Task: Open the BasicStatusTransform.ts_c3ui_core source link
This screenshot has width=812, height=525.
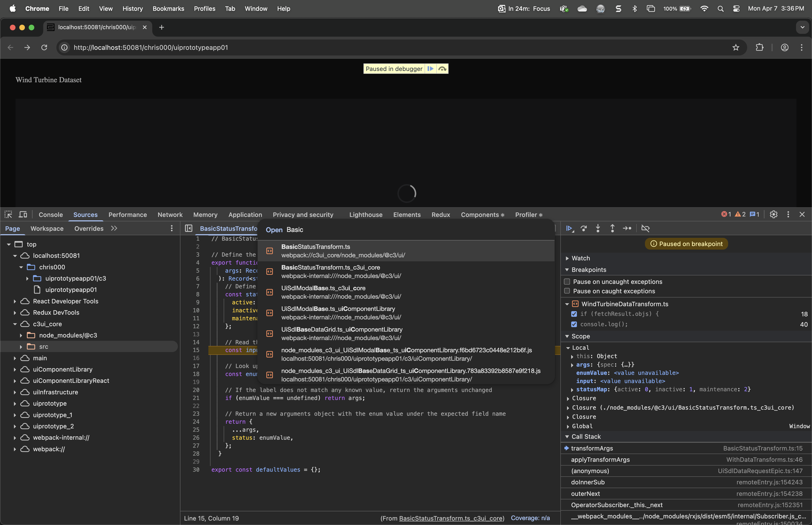Action: (x=451, y=518)
